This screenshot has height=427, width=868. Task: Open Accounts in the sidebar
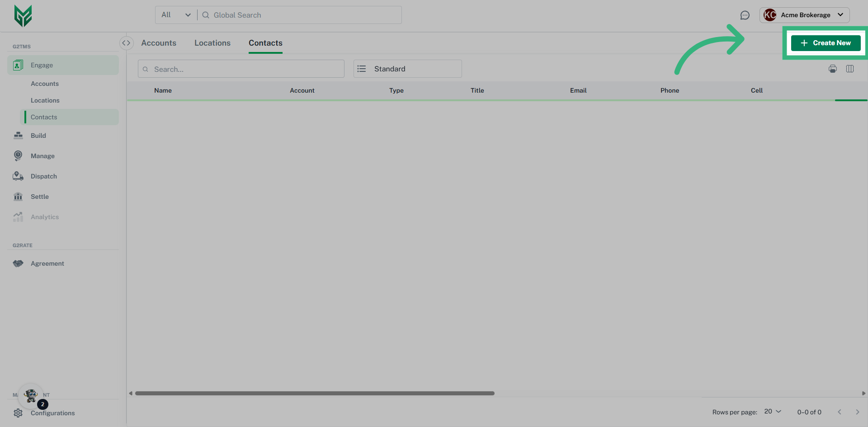[x=45, y=84]
